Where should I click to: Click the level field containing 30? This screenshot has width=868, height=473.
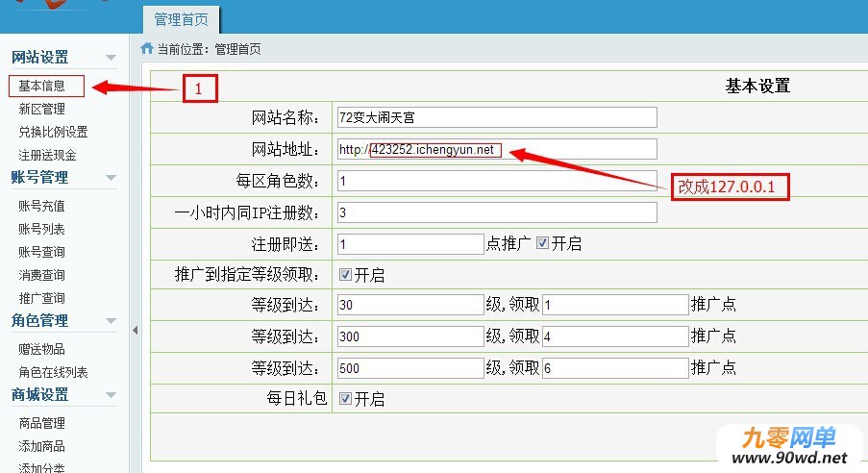pyautogui.click(x=410, y=305)
